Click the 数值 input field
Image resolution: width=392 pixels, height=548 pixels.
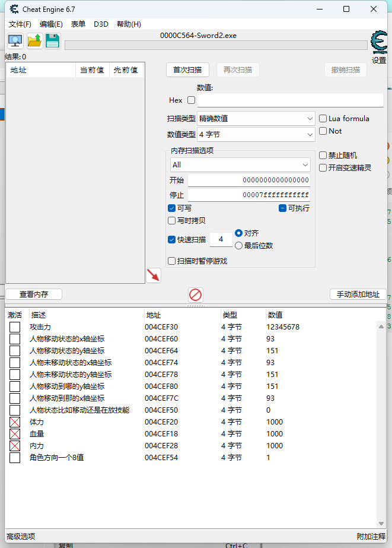tap(291, 100)
